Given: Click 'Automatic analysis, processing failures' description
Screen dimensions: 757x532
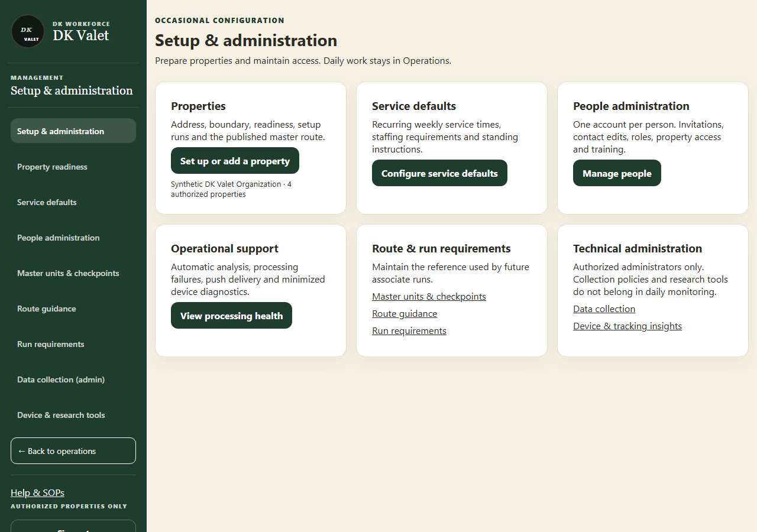Looking at the screenshot, I should 248,280.
